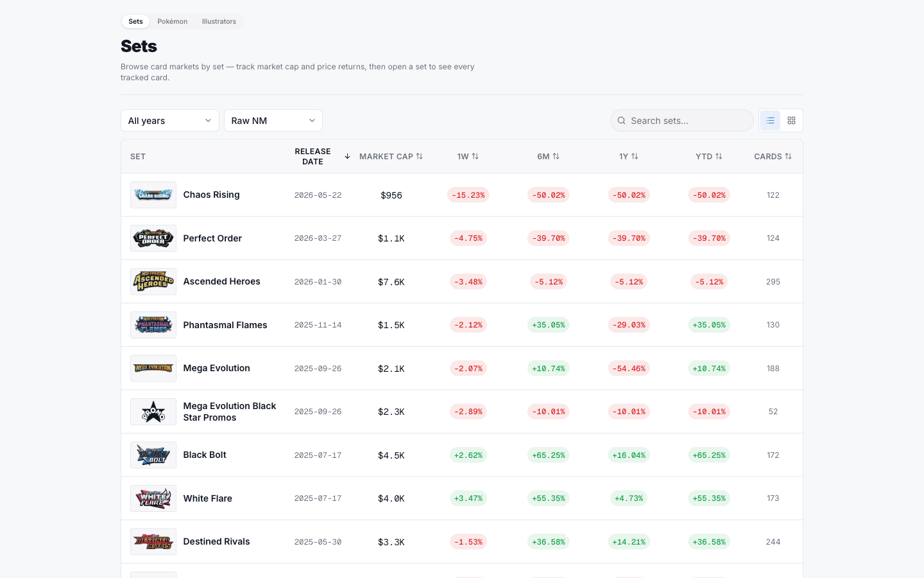924x578 pixels.
Task: Open the Destined Rivals set
Action: coord(217,541)
